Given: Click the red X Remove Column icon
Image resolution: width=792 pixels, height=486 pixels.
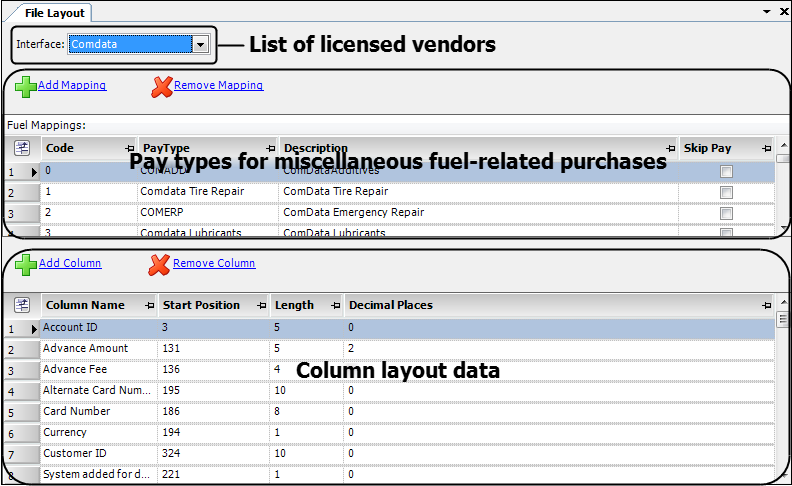Looking at the screenshot, I should [160, 265].
